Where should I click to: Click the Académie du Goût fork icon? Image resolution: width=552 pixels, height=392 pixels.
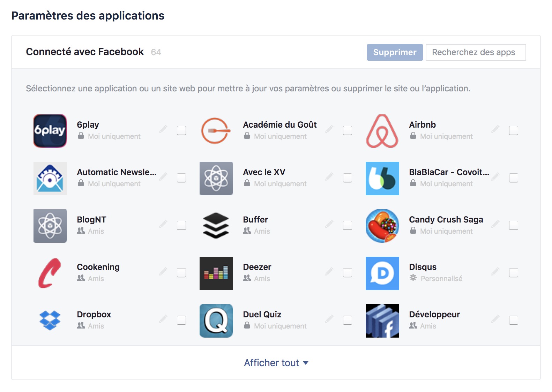click(x=216, y=131)
